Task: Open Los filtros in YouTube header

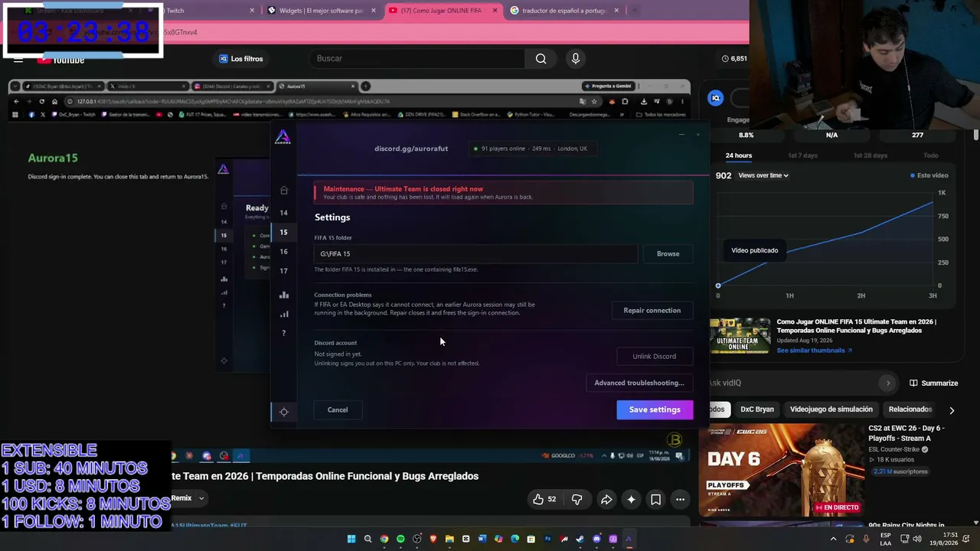Action: [x=240, y=59]
